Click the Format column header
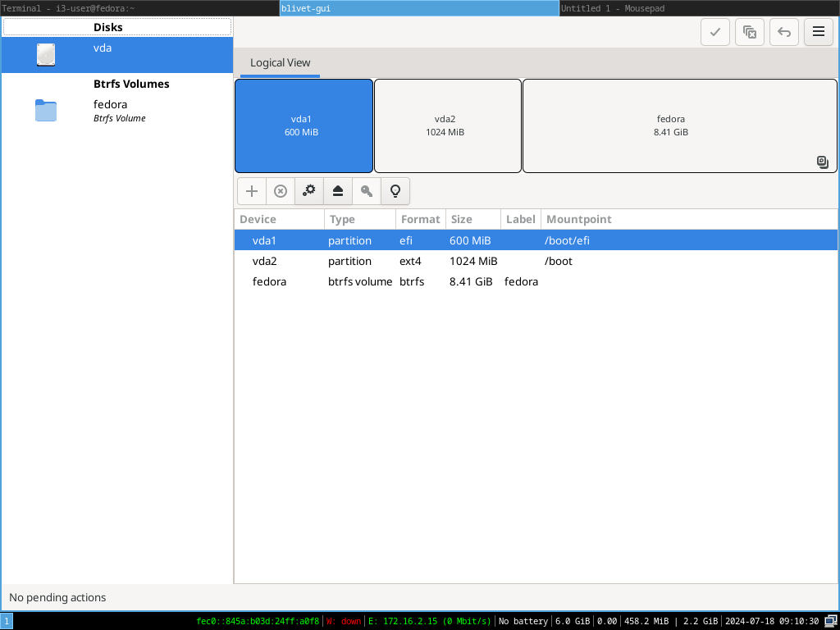840x630 pixels. [x=421, y=219]
